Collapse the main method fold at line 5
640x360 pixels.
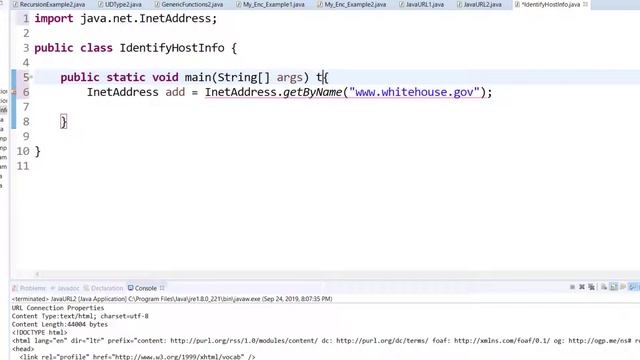pyautogui.click(x=31, y=77)
